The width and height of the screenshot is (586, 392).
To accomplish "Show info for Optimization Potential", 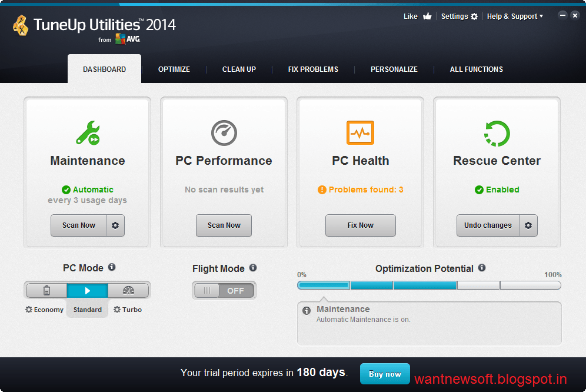I will 482,267.
